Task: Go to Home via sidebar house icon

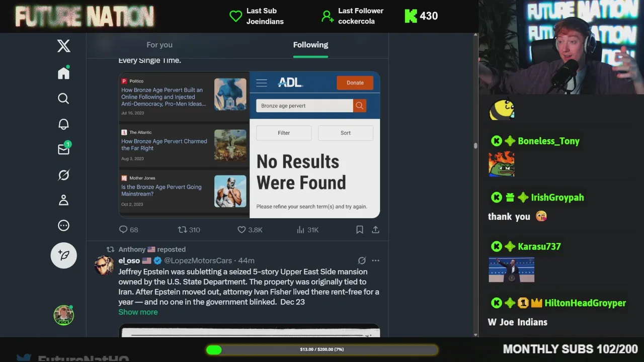Action: click(x=63, y=73)
